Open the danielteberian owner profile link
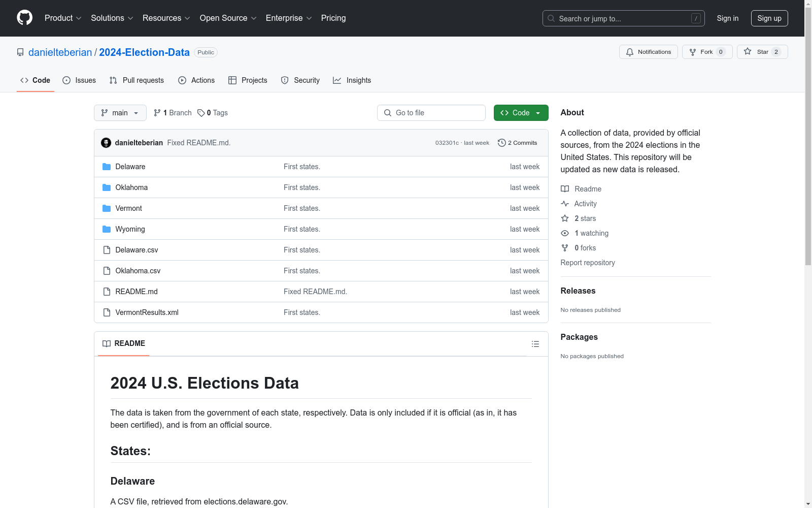The width and height of the screenshot is (812, 508). [60, 52]
